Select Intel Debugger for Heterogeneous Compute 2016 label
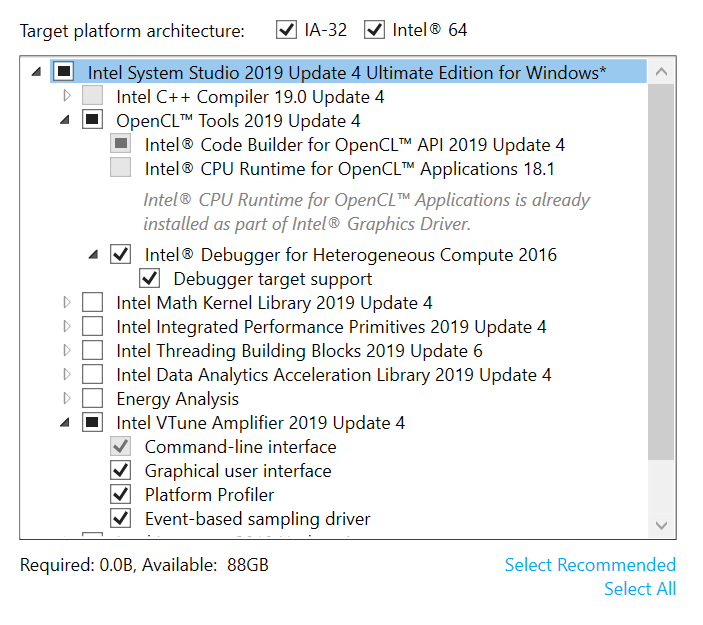The width and height of the screenshot is (703, 625). pyautogui.click(x=351, y=255)
